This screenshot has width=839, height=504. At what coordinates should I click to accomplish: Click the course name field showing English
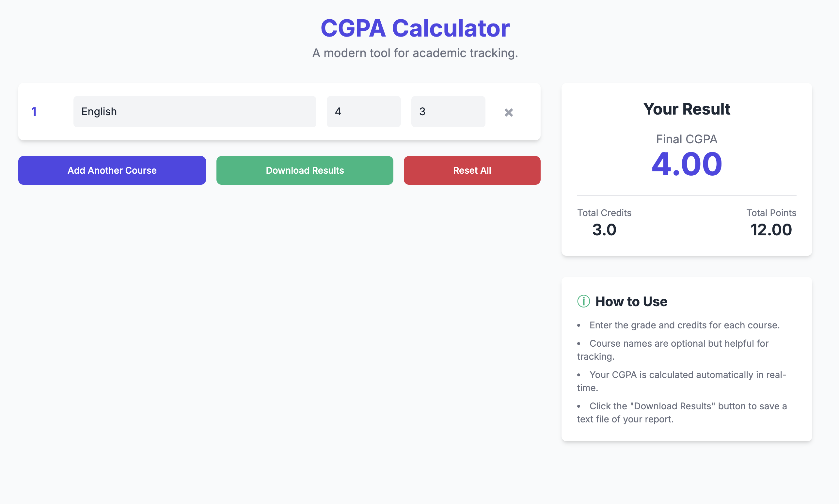tap(195, 111)
